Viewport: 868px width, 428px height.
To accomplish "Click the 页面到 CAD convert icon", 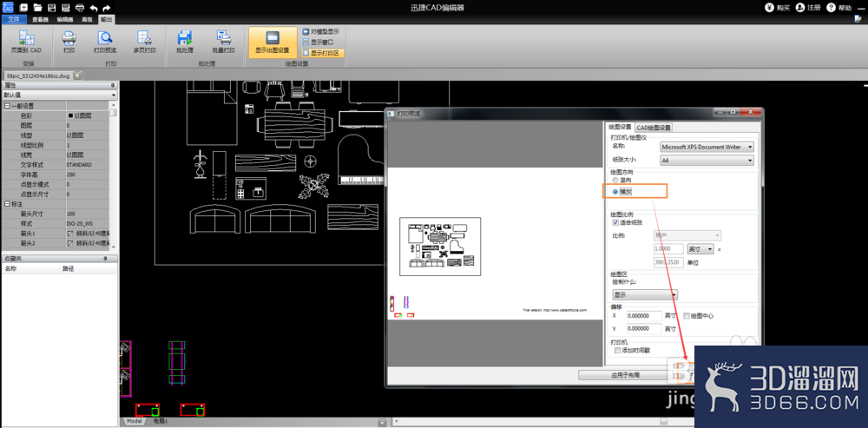I will click(x=26, y=38).
